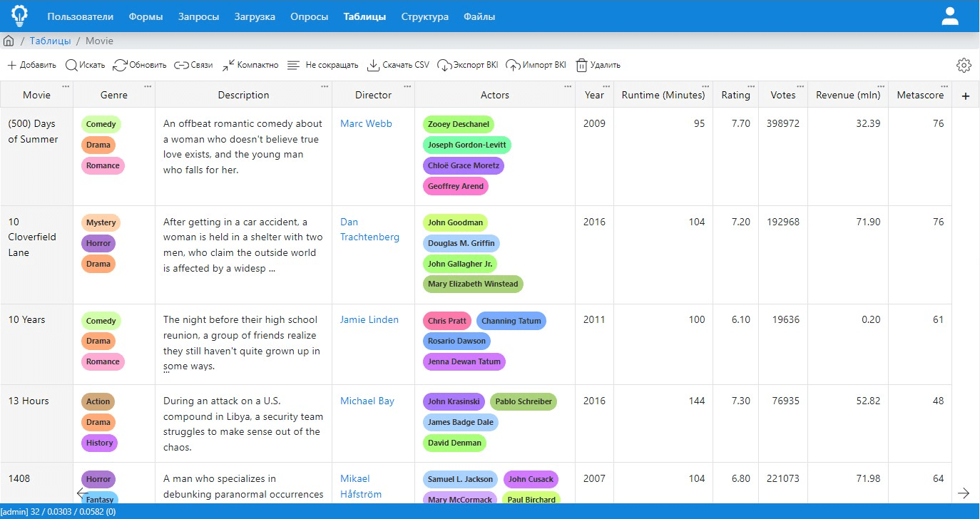Open Votes column options menu
The image size is (980, 519).
[800, 86]
